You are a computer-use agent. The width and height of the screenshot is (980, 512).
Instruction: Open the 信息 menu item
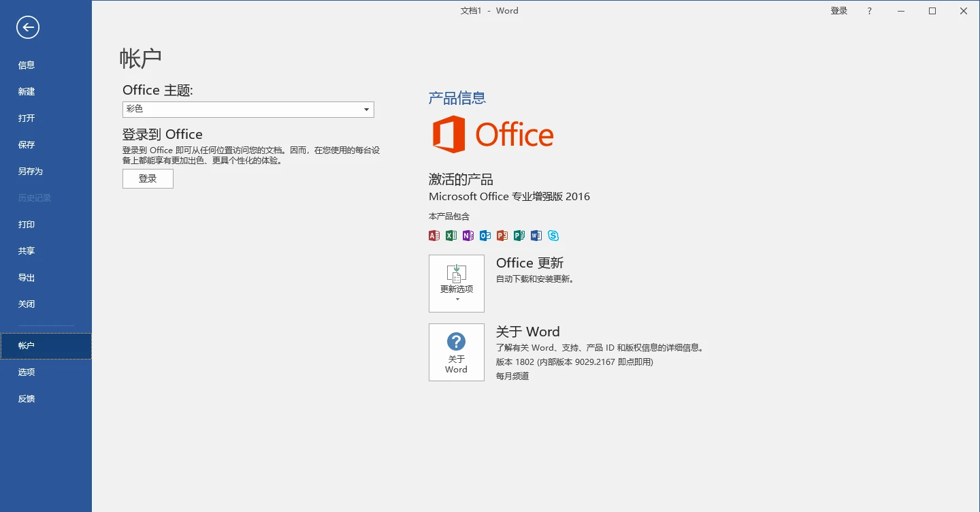point(46,65)
